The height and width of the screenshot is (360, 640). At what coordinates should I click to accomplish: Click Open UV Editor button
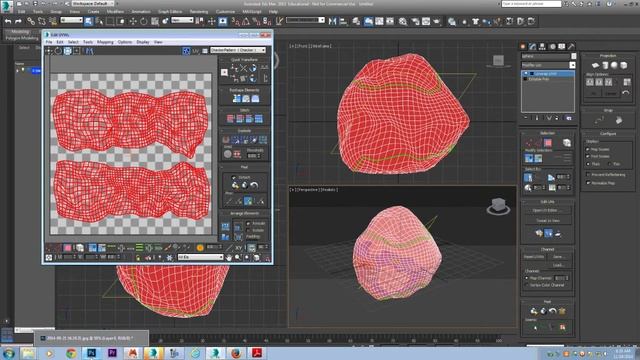tap(547, 211)
